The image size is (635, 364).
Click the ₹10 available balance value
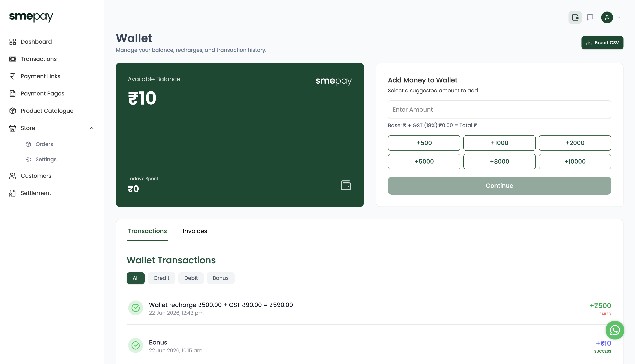[142, 98]
